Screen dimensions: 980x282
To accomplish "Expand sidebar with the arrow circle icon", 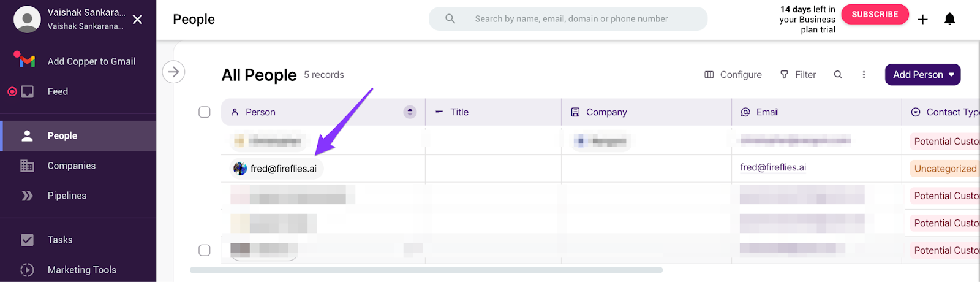I will 173,72.
